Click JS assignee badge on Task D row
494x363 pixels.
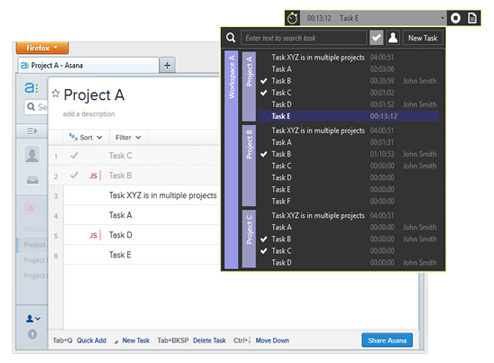(x=94, y=235)
